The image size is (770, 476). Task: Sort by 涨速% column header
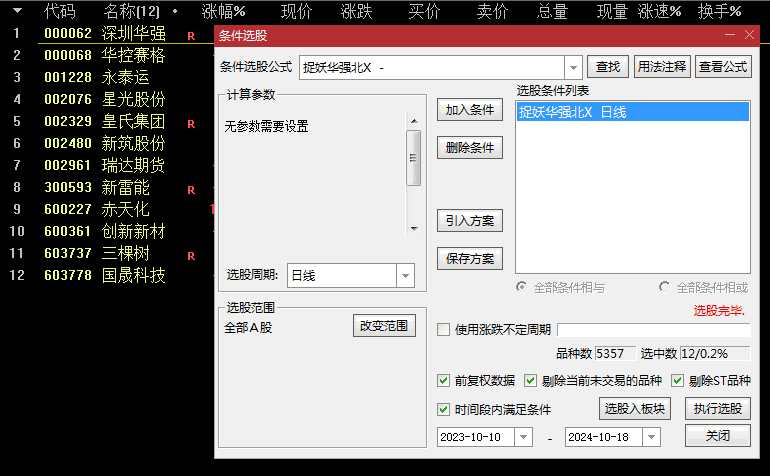click(660, 11)
